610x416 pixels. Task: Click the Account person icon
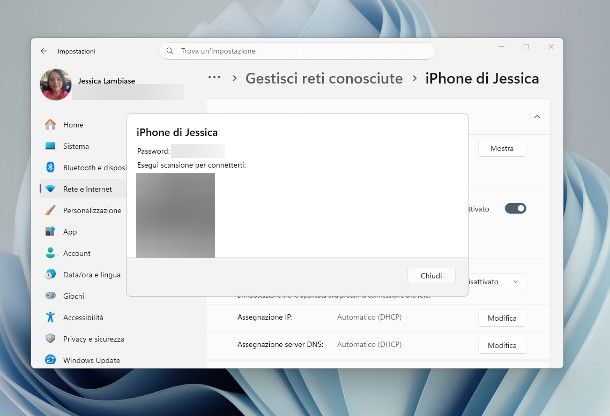pos(50,253)
